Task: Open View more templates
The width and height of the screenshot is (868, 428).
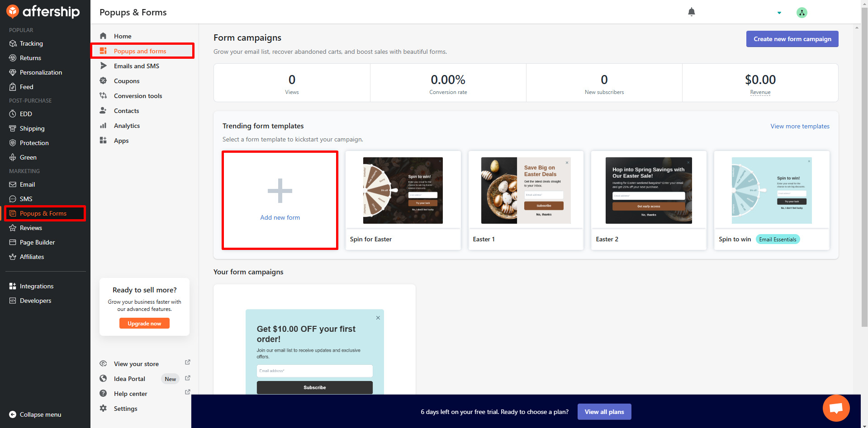Action: (800, 126)
